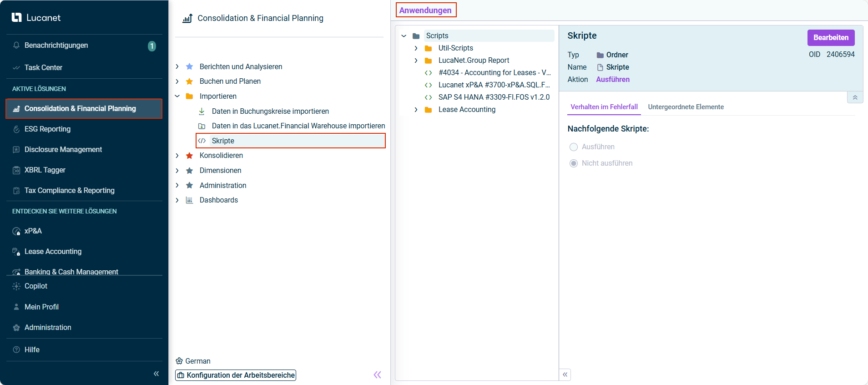Click the Copilot sparkle icon

16,286
